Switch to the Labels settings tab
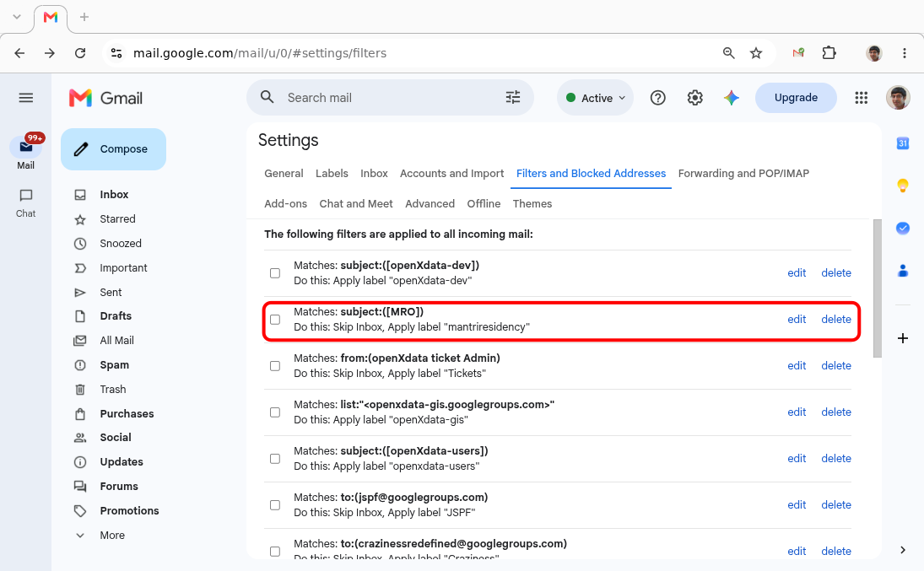The width and height of the screenshot is (924, 571). pos(332,173)
